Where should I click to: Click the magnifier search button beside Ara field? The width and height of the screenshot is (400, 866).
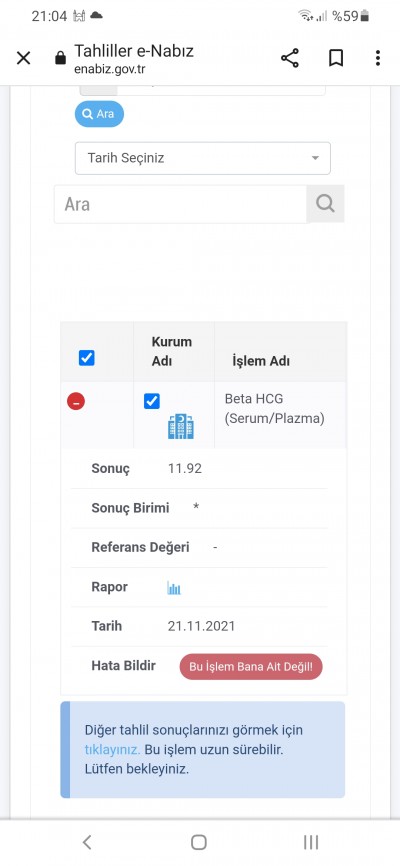point(325,204)
